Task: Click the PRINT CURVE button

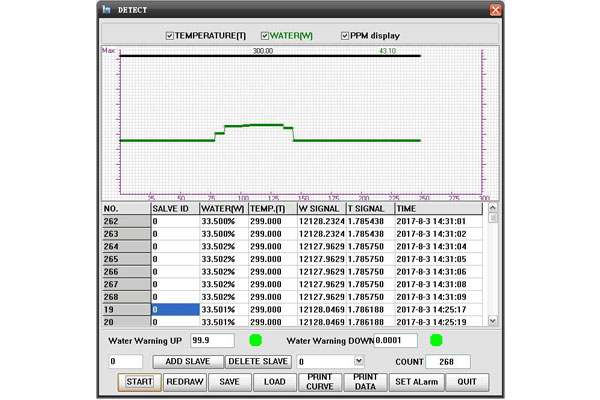Action: point(318,382)
